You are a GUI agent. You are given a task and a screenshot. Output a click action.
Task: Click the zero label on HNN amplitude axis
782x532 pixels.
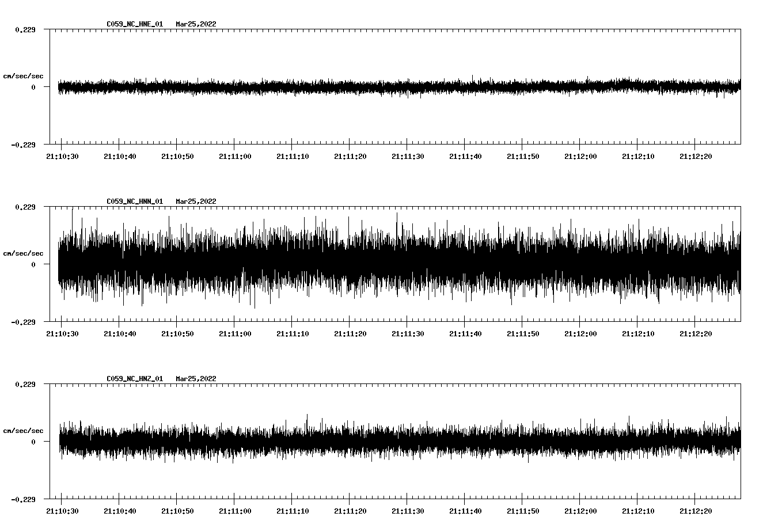point(33,264)
